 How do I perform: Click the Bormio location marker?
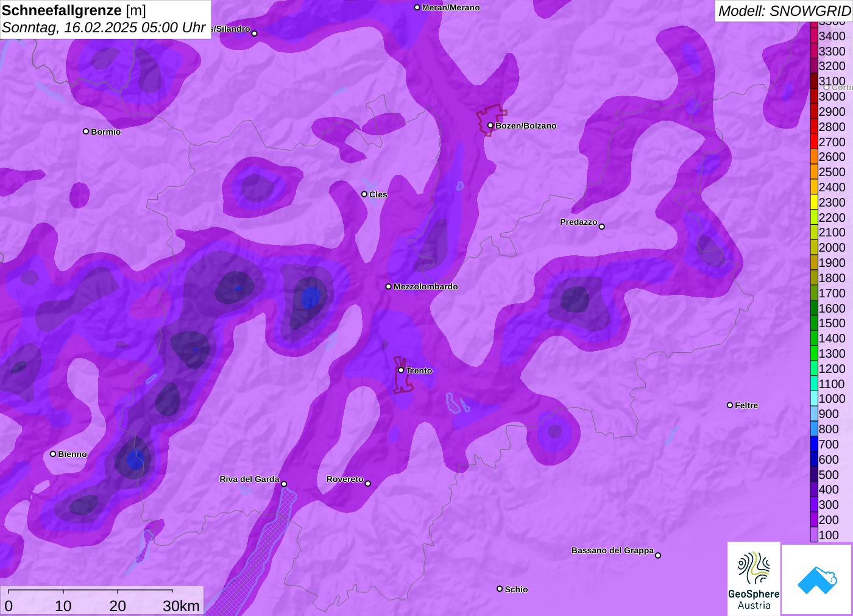[x=86, y=131]
